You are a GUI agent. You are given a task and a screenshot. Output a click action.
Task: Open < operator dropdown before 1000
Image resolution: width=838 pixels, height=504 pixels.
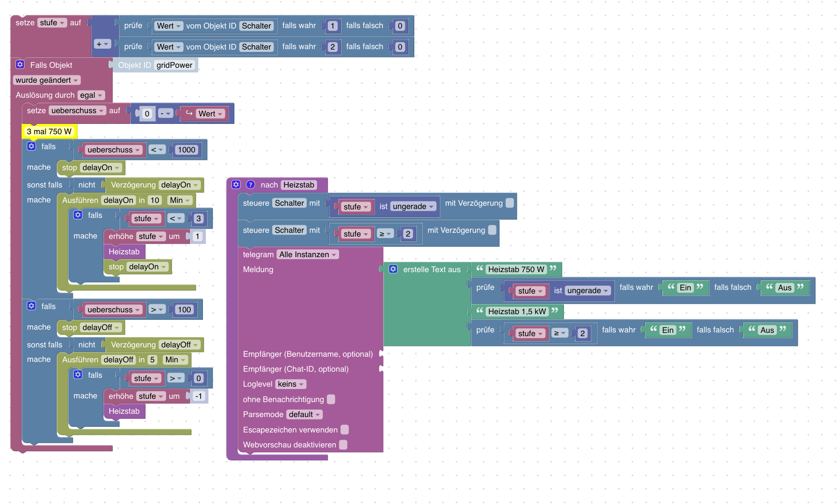pyautogui.click(x=157, y=150)
